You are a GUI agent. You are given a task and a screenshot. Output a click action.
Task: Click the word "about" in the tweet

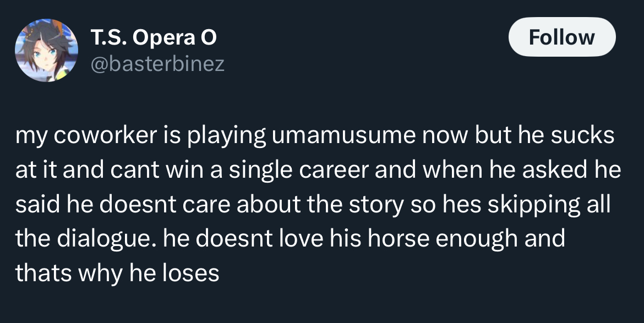269,204
